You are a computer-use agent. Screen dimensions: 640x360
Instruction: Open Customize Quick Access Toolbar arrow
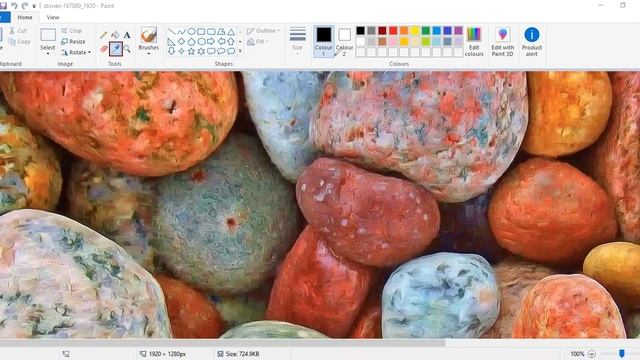coord(34,6)
